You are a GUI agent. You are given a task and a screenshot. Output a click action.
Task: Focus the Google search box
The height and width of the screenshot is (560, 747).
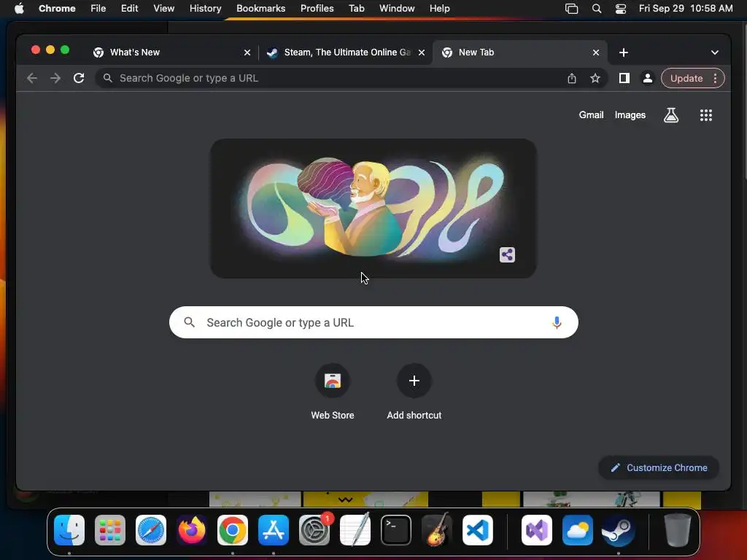click(x=373, y=322)
